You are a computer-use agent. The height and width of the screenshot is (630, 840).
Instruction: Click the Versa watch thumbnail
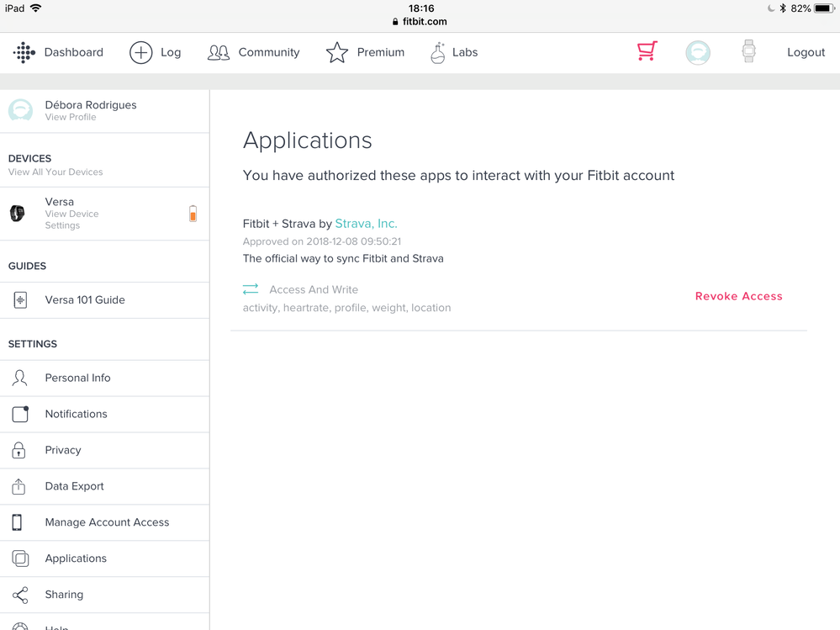[17, 213]
